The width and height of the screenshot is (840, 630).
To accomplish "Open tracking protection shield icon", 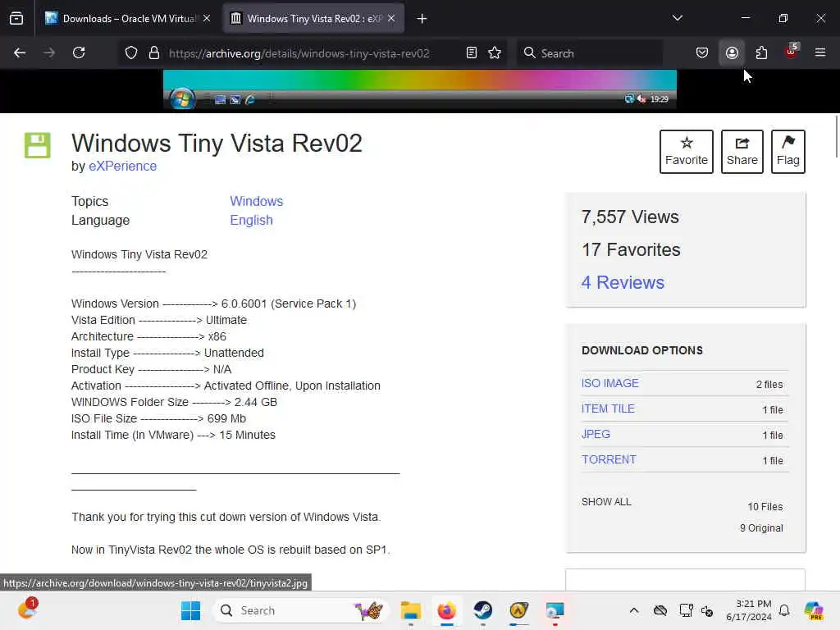I will pyautogui.click(x=131, y=53).
